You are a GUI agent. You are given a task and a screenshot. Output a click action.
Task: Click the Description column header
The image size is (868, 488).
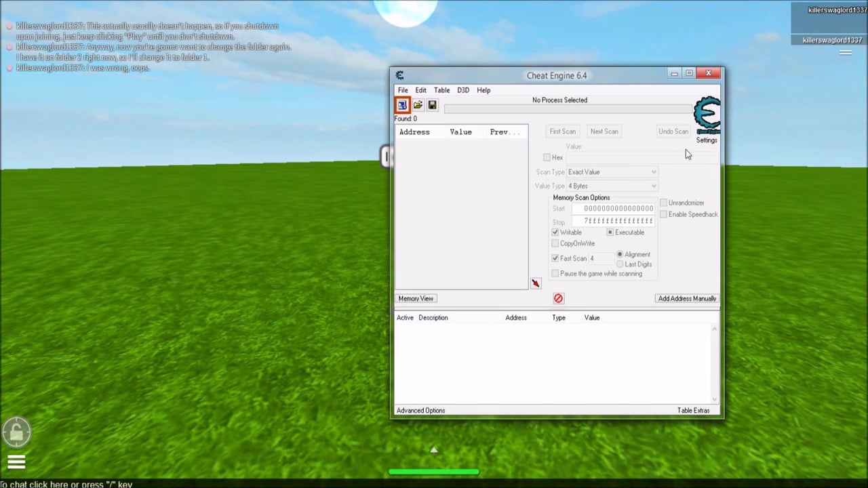pyautogui.click(x=433, y=318)
